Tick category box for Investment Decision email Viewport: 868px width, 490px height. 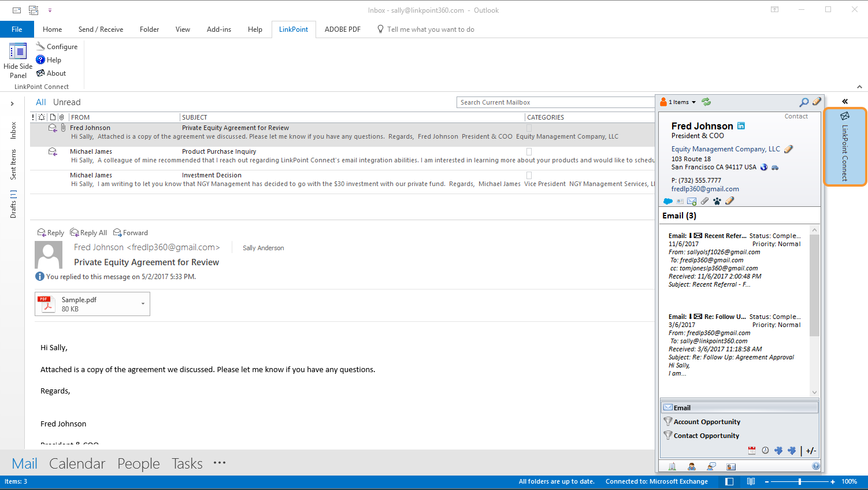(x=529, y=176)
